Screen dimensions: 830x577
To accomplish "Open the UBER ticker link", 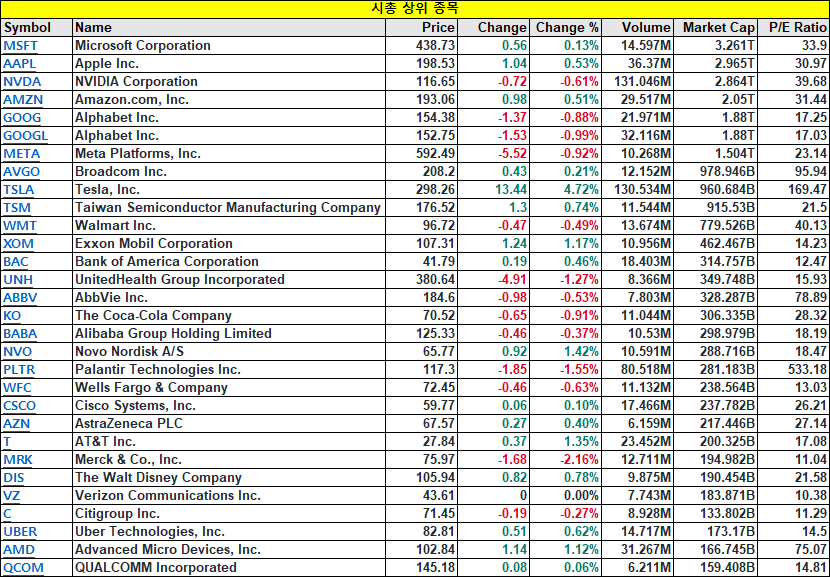I will (20, 532).
